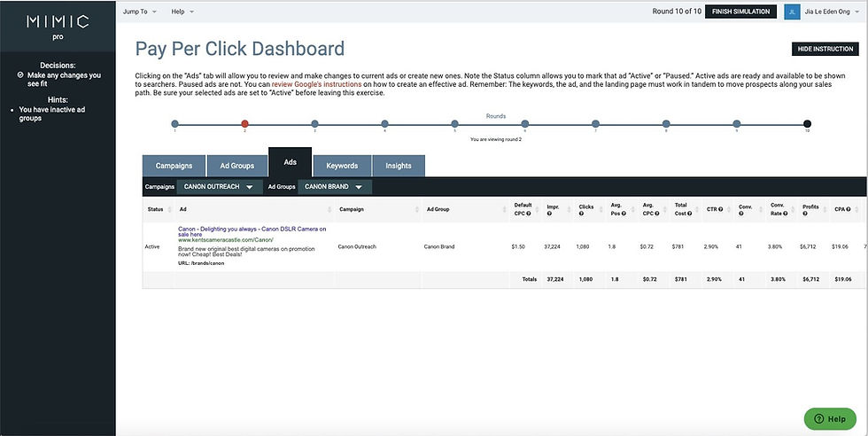
Task: Click the Canon Brand ad group cell
Action: tap(439, 246)
